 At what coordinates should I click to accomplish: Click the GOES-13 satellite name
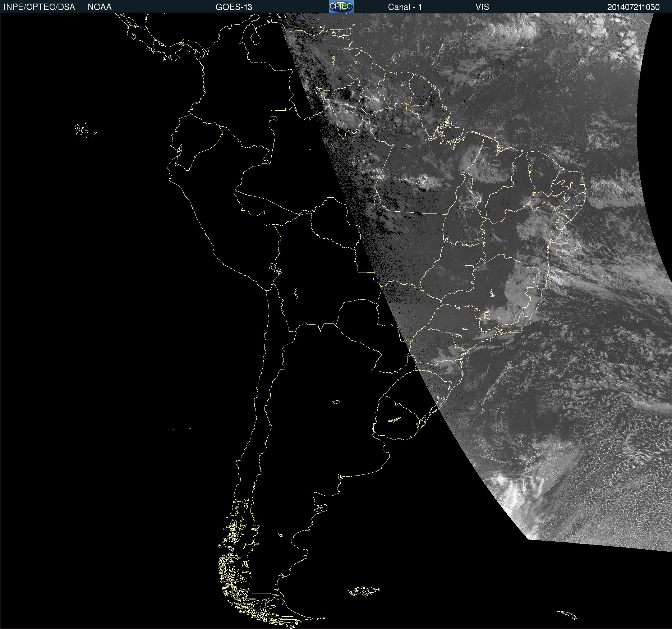pos(234,7)
